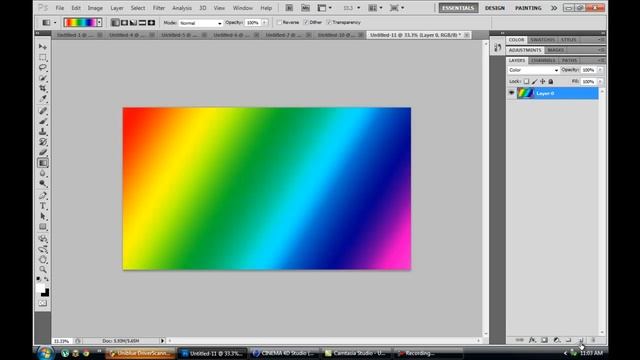Viewport: 640px width, 360px height.
Task: Select the Move tool
Action: 43,47
